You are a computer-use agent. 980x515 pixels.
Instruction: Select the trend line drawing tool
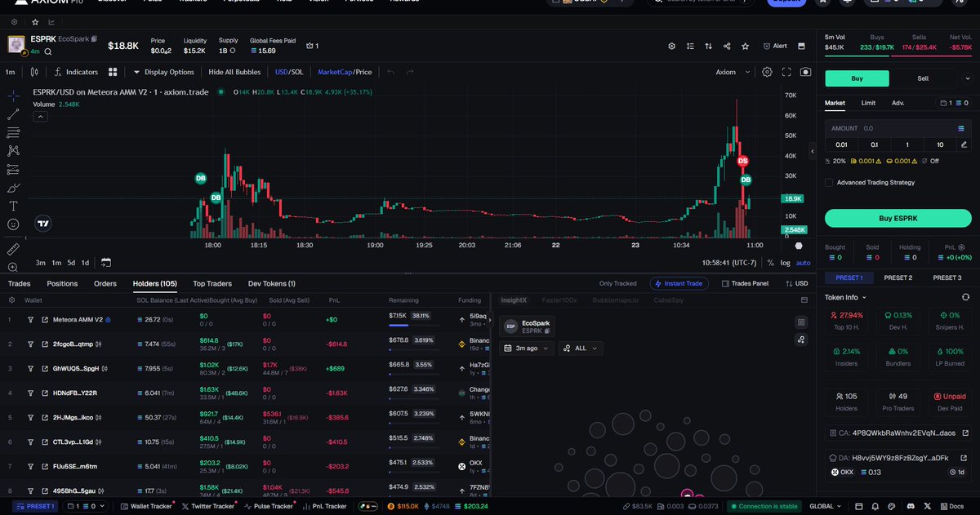point(13,114)
